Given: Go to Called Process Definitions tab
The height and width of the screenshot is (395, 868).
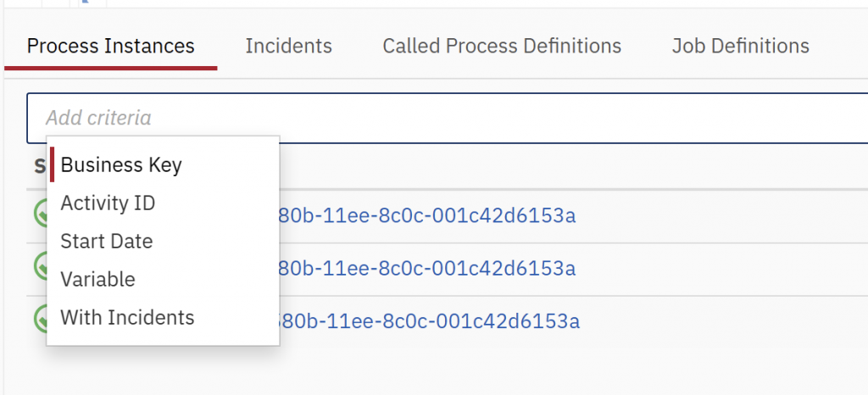Looking at the screenshot, I should pos(502,46).
